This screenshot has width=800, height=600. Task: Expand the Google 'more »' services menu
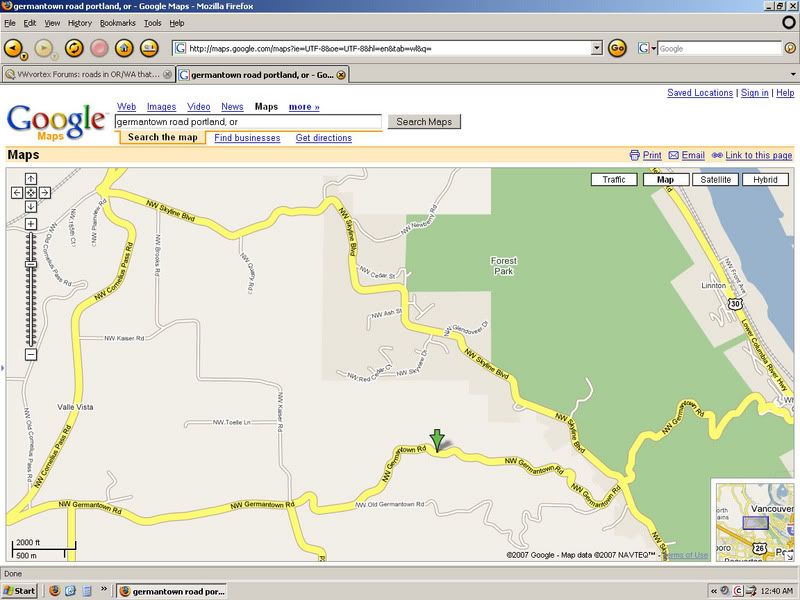pyautogui.click(x=304, y=106)
